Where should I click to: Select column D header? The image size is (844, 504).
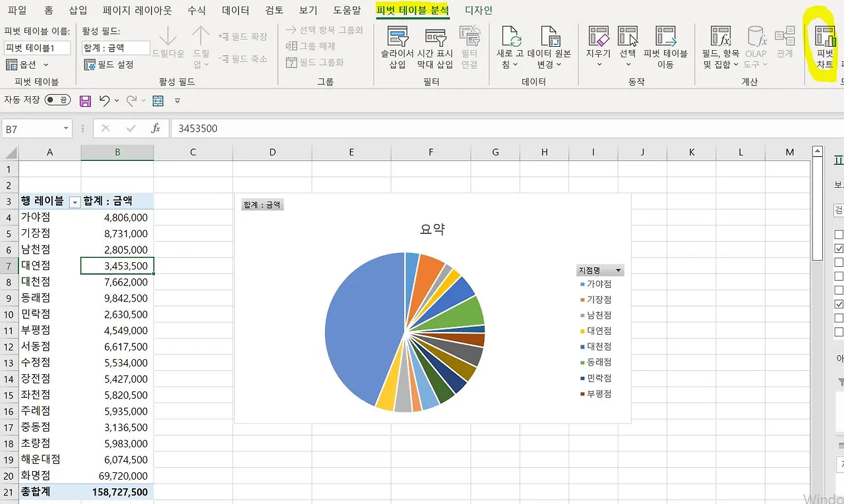[272, 152]
